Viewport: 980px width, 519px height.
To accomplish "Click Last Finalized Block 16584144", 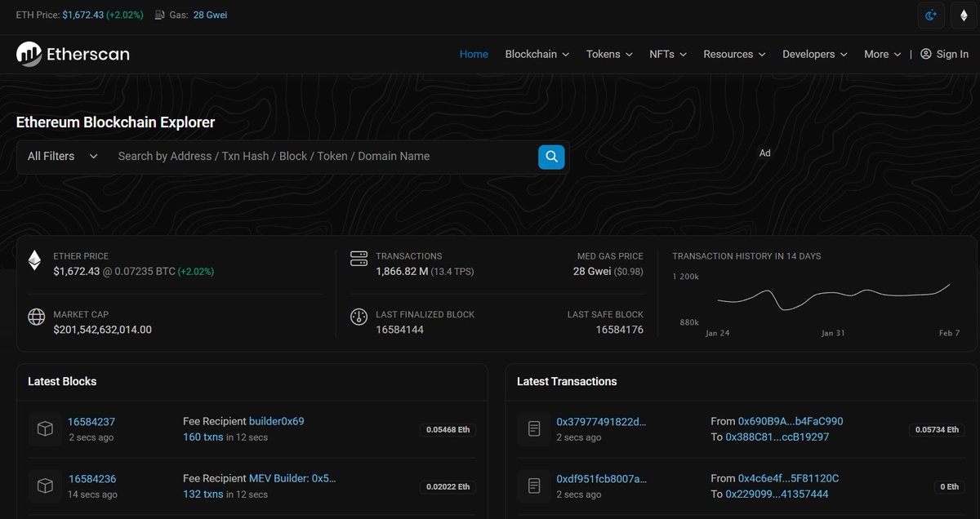I will click(399, 330).
